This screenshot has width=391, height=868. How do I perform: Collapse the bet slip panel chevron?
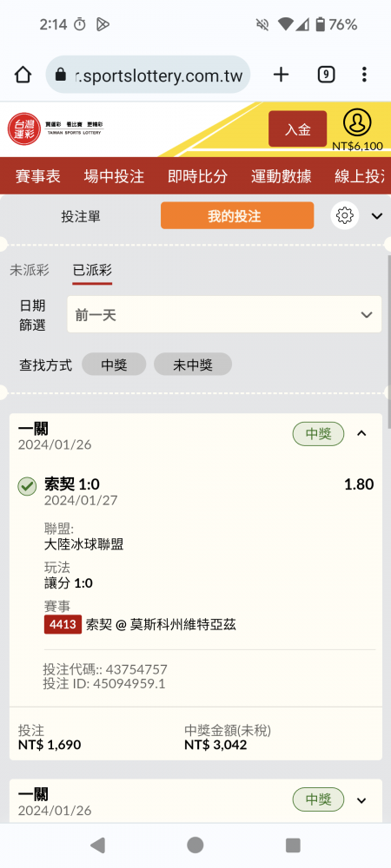[x=377, y=216]
